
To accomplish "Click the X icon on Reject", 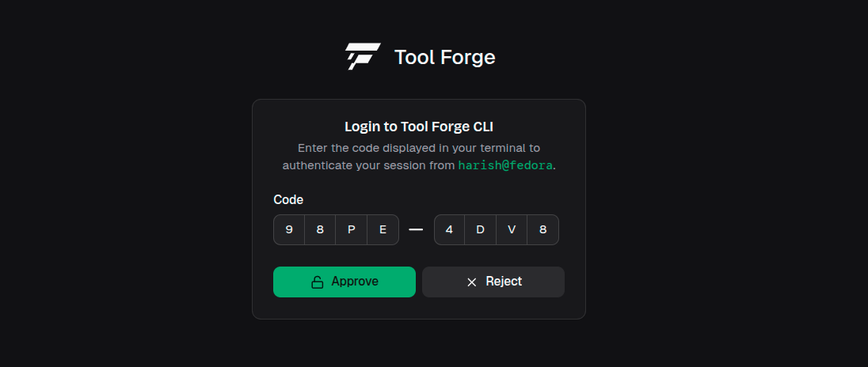I will click(x=471, y=282).
